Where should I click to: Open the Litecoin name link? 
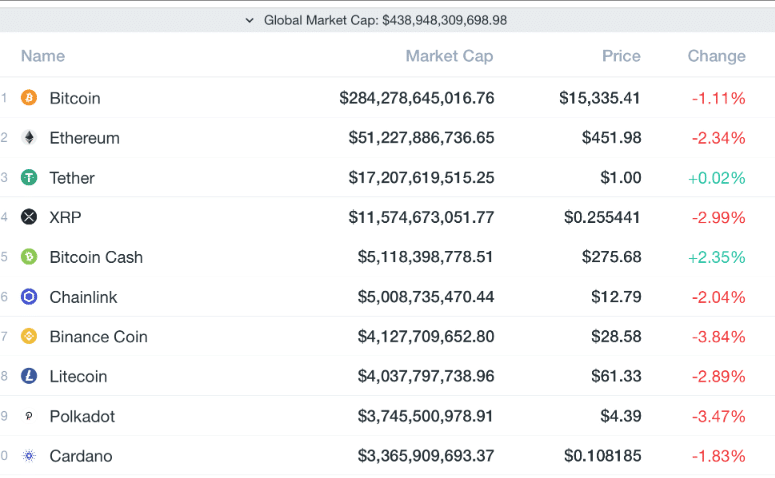click(x=79, y=377)
